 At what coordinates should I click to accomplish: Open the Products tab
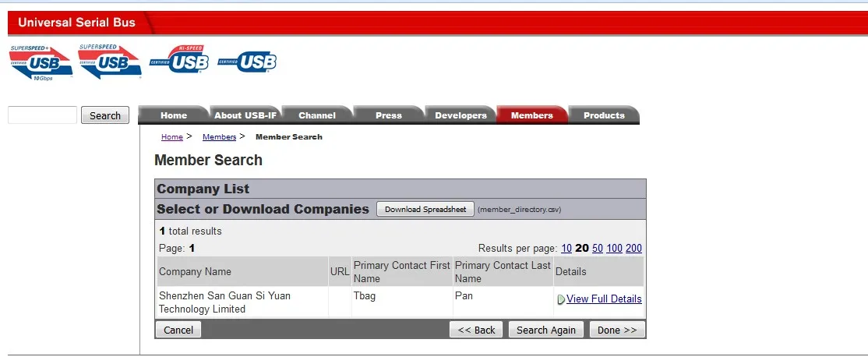point(604,115)
